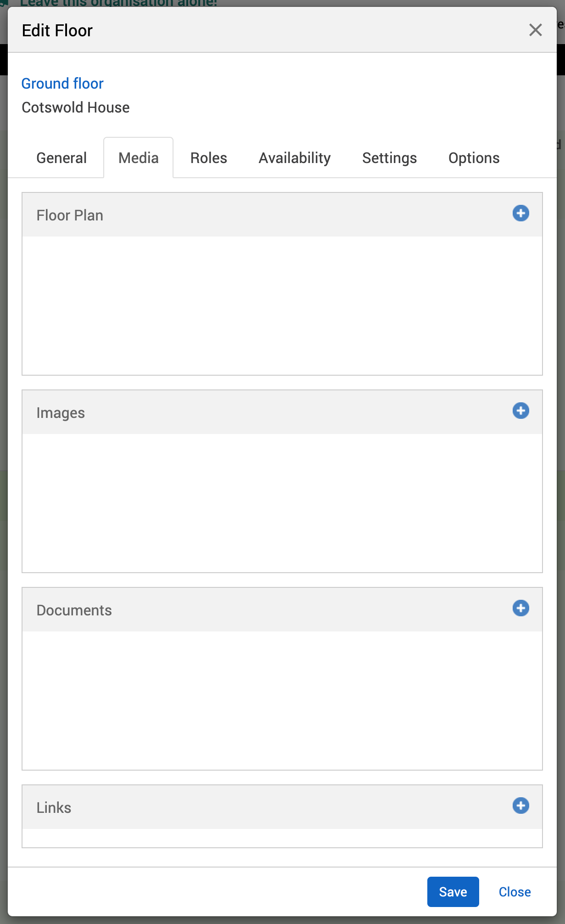Switch to the Options tab
Screen dimensions: 565x924
click(x=474, y=158)
